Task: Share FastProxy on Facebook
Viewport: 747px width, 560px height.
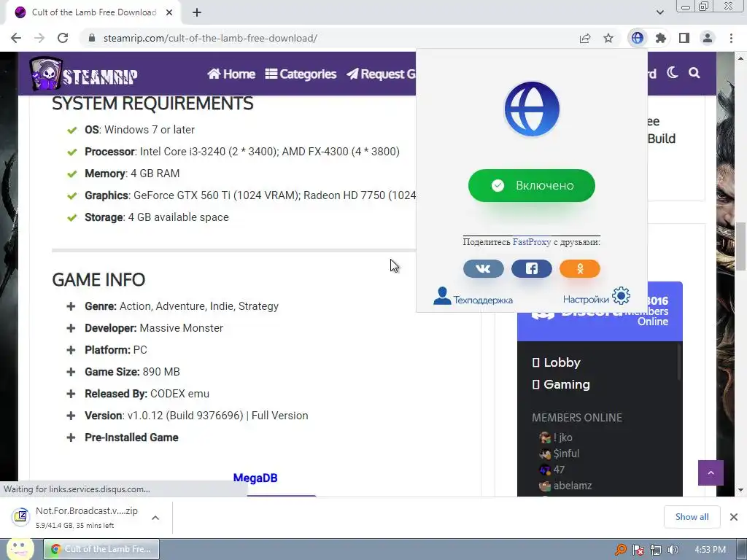Action: [532, 268]
